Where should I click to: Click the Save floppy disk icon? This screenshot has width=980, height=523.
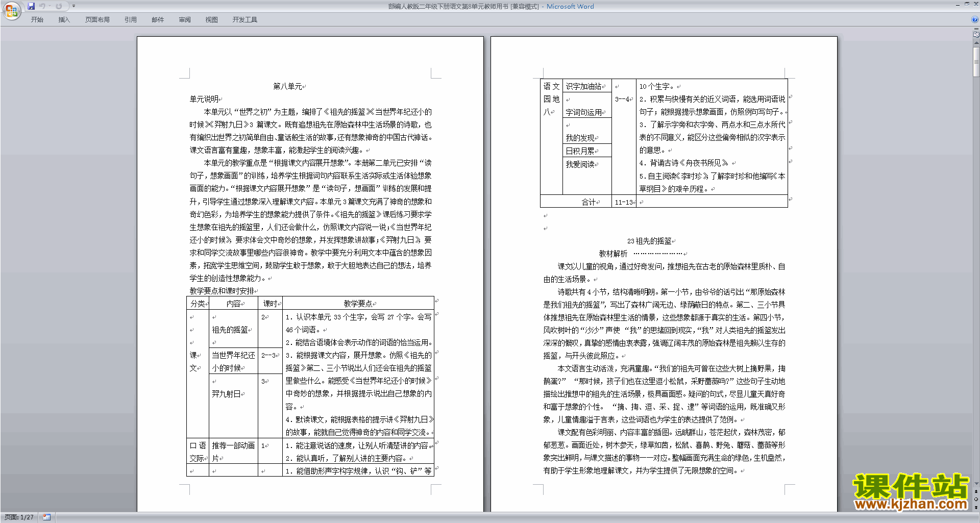(31, 6)
